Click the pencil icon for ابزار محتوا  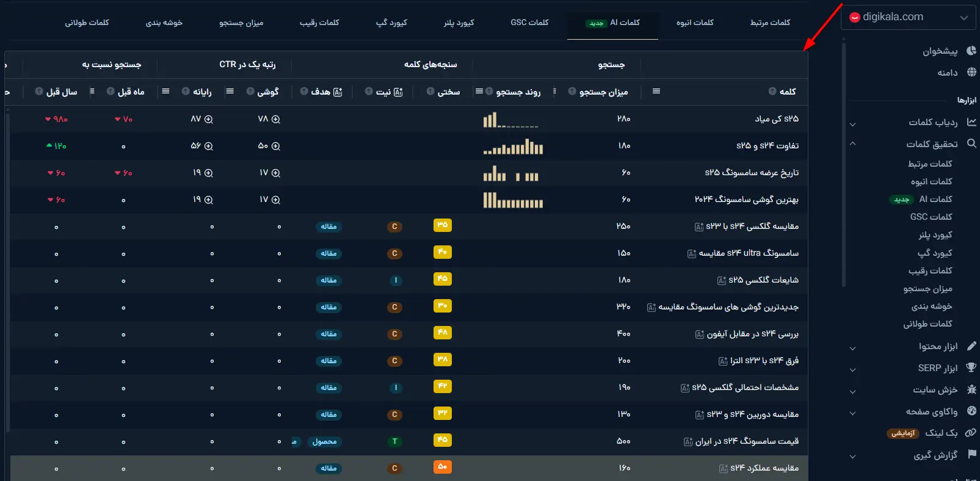tap(971, 346)
